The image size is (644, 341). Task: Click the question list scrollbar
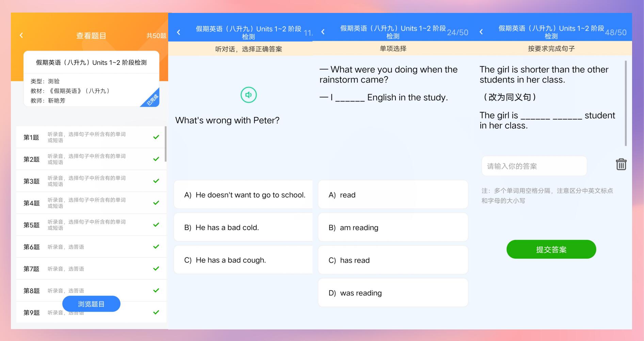(165, 144)
